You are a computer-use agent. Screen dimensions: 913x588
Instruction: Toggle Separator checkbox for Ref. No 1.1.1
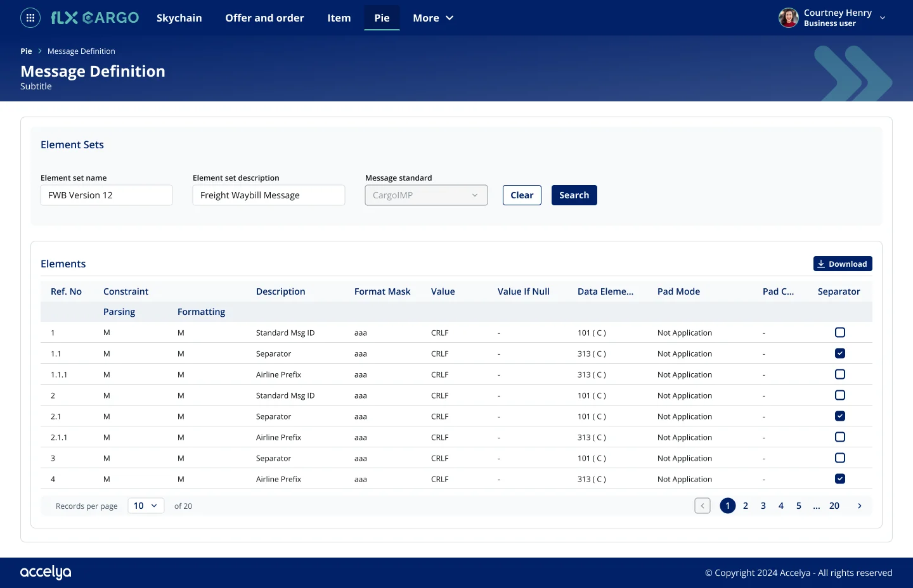coord(840,374)
